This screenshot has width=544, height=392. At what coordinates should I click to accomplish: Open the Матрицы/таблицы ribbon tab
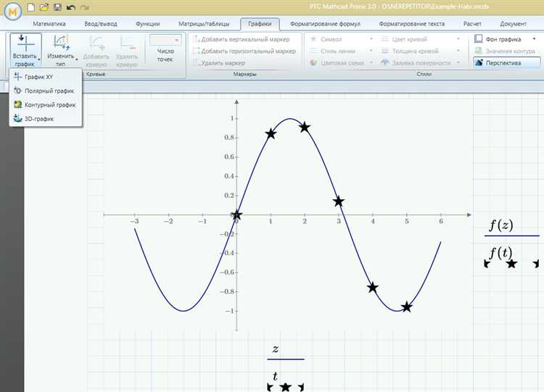click(202, 24)
